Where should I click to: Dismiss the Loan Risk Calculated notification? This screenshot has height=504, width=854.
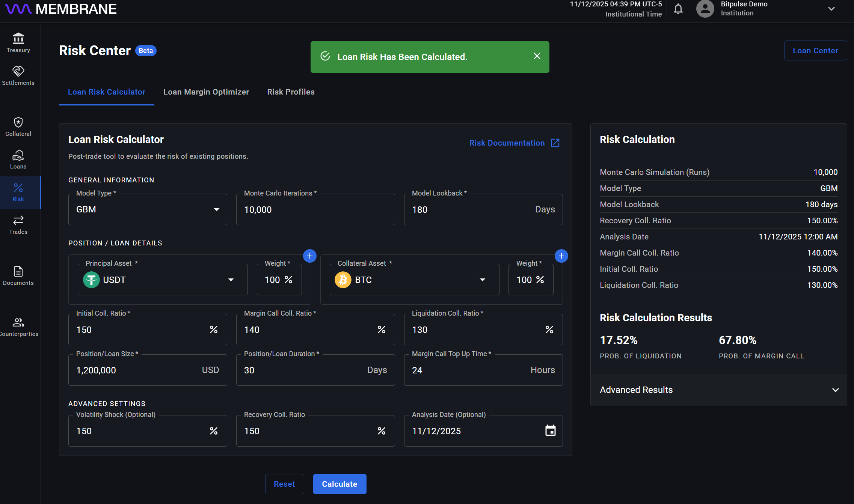tap(537, 56)
